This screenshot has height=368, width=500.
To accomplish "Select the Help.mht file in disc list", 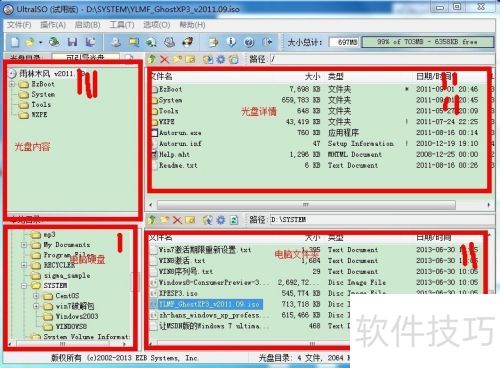I will [174, 155].
